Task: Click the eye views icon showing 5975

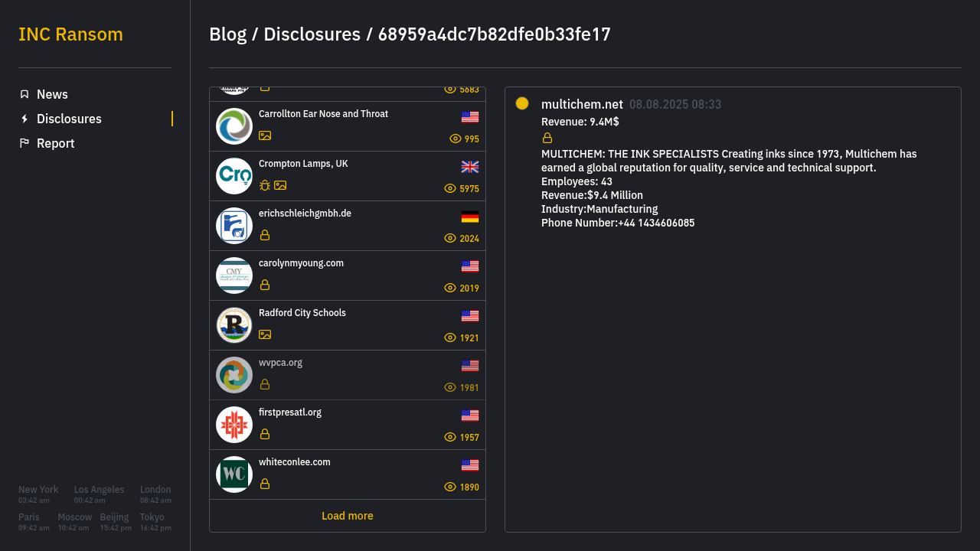Action: (450, 188)
